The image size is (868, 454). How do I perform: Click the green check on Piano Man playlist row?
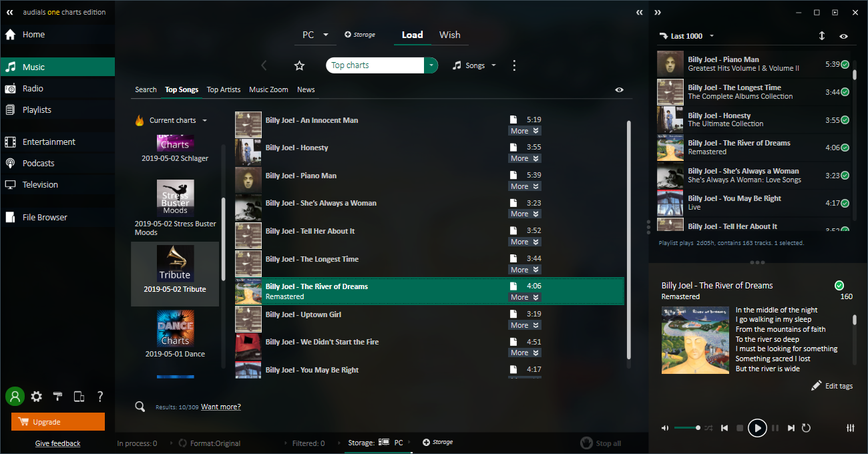click(x=845, y=65)
